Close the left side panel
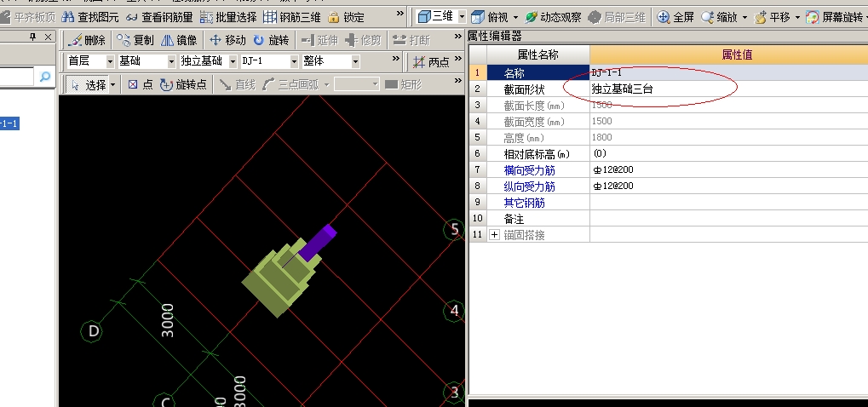This screenshot has width=868, height=407. tap(49, 37)
